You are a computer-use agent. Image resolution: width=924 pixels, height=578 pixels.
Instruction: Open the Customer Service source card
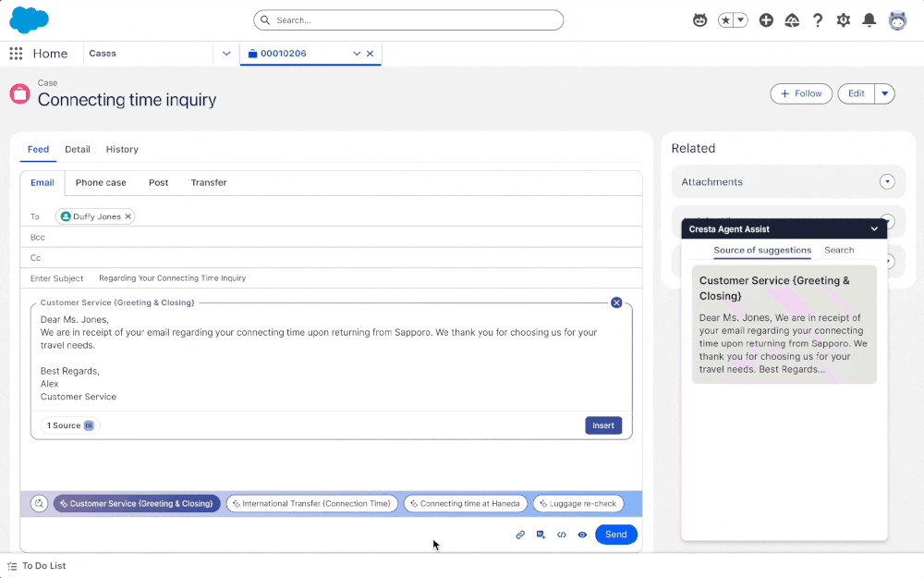click(784, 325)
